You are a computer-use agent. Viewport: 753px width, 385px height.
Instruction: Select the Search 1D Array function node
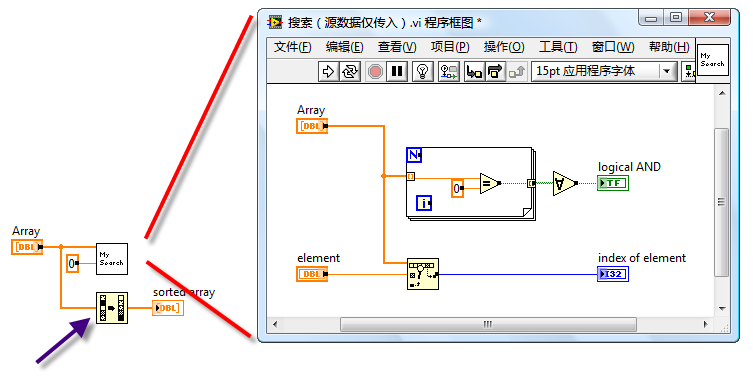[423, 274]
